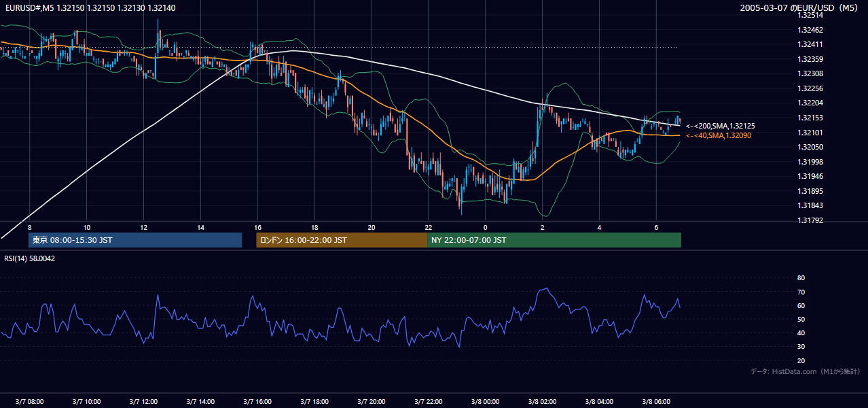Click price axis value 1.32514
This screenshot has height=408, width=868.
tap(810, 15)
